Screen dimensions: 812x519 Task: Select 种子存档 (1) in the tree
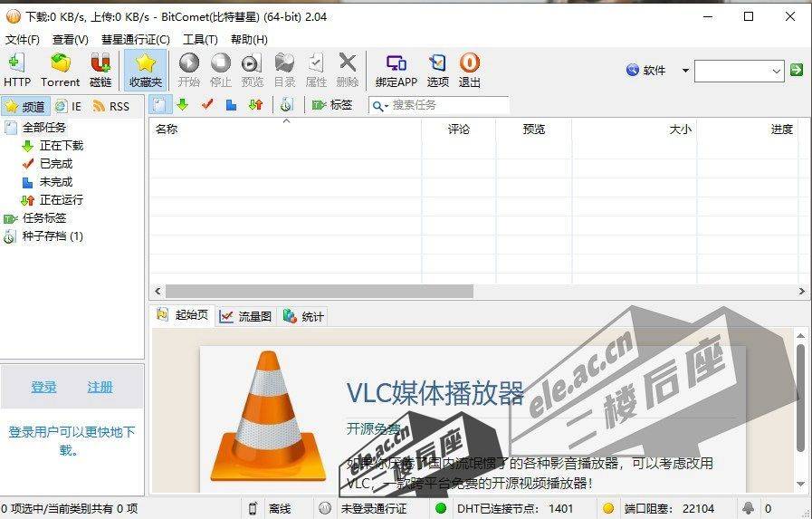(x=53, y=236)
